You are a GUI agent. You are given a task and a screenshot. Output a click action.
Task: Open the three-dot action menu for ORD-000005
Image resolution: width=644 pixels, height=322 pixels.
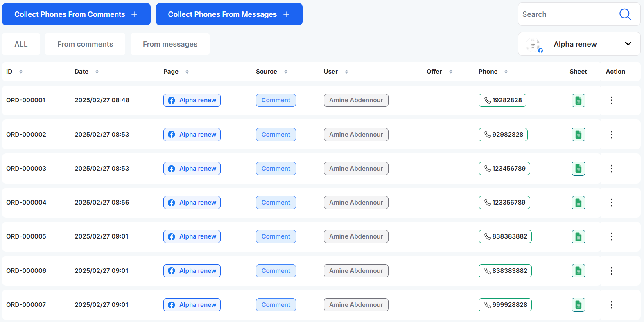click(x=611, y=236)
